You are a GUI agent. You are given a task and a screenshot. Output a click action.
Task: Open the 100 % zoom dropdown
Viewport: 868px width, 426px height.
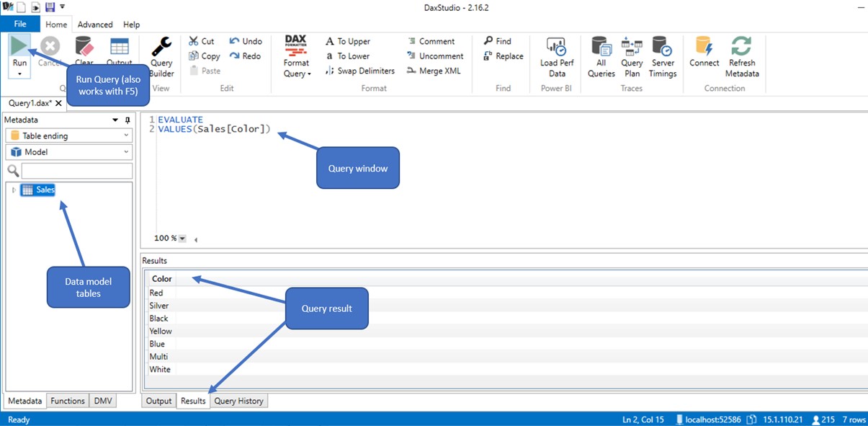182,239
